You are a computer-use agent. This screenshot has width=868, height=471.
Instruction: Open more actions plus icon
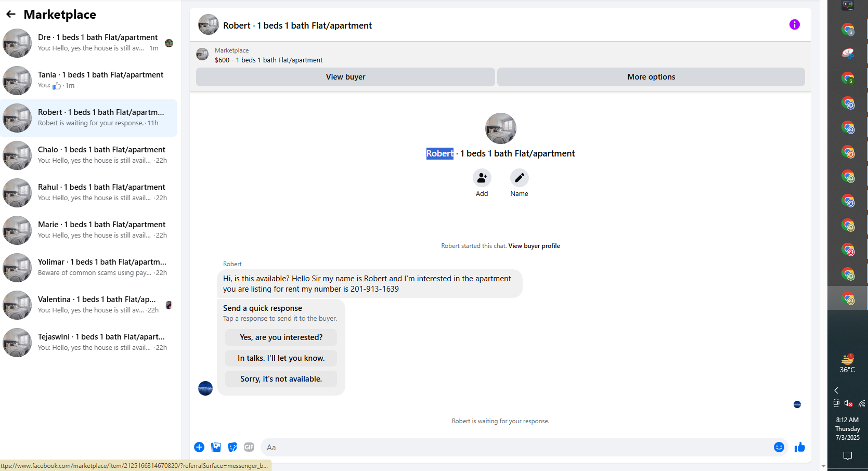(x=199, y=447)
